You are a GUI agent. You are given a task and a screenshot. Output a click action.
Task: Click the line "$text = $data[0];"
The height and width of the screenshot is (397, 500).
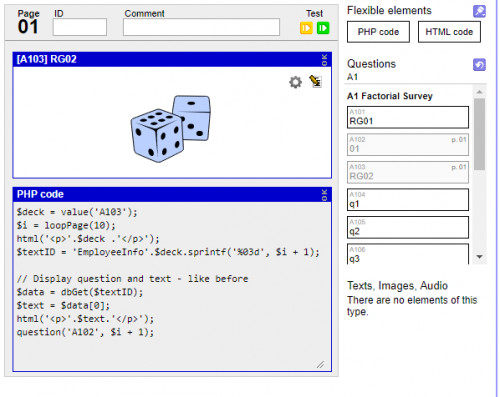point(63,306)
